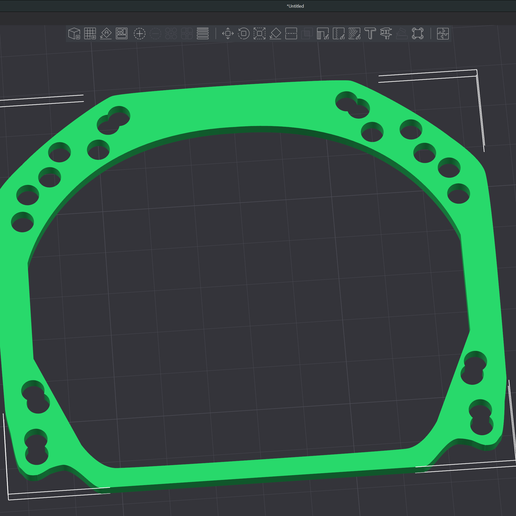Select the Support painting tool
516x516 pixels.
click(323, 34)
